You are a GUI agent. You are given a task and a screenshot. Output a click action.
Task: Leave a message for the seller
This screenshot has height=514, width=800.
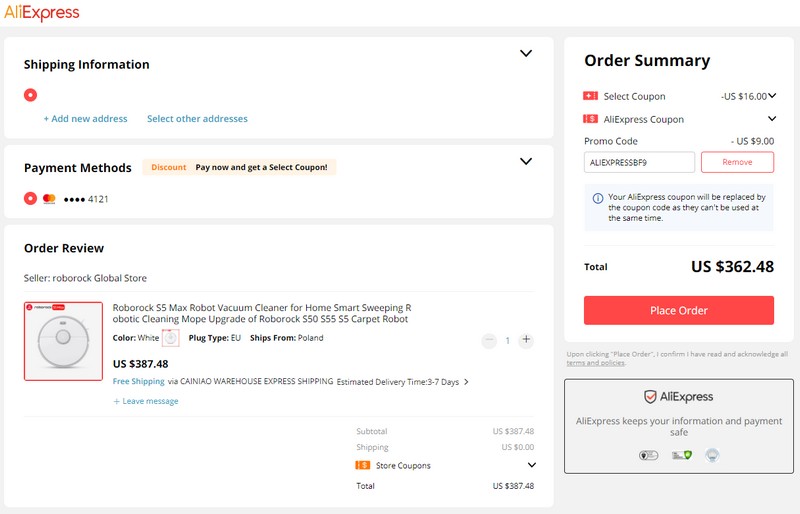(x=146, y=401)
